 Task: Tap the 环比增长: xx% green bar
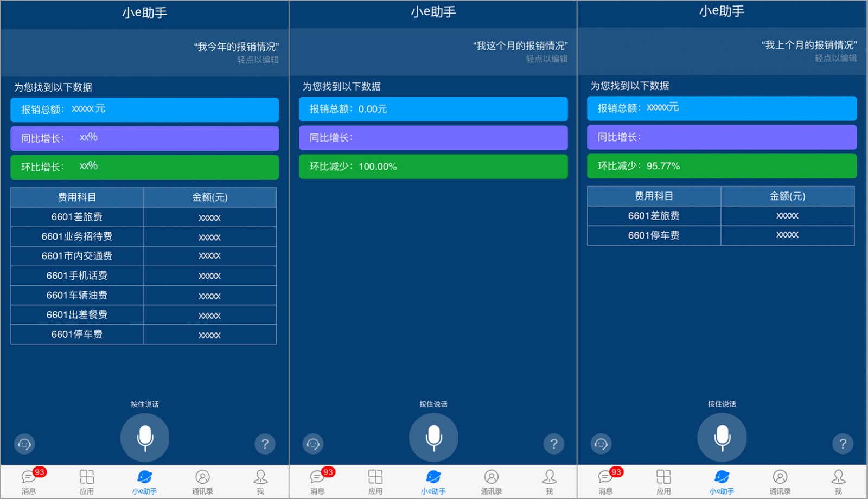pos(145,167)
